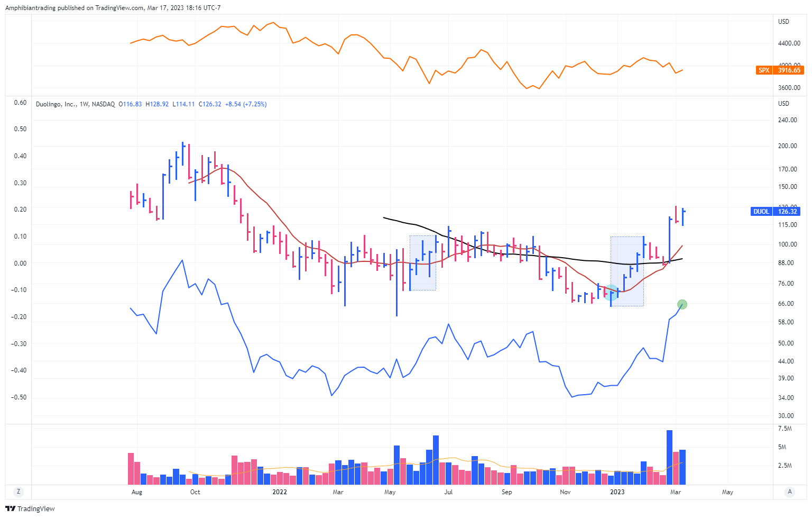Viewport: 812px width, 518px height.
Task: Click the 2022 label on the time axis
Action: click(x=280, y=492)
